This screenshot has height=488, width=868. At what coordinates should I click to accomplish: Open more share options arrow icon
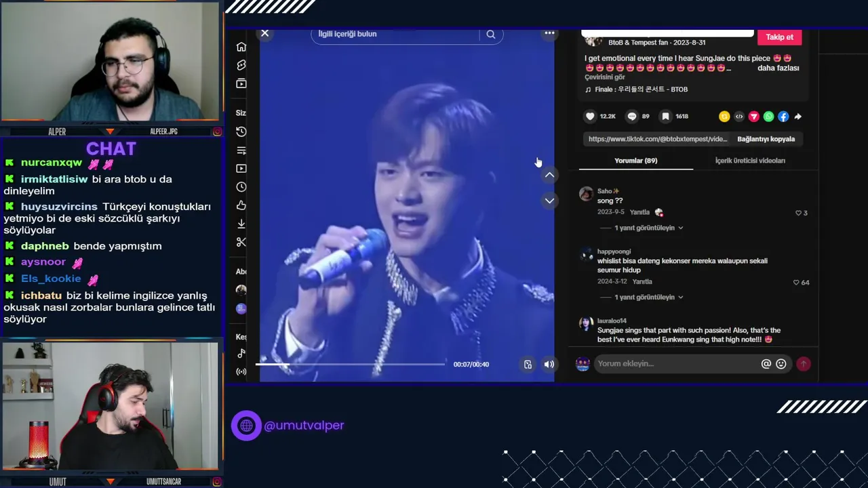[x=798, y=117]
